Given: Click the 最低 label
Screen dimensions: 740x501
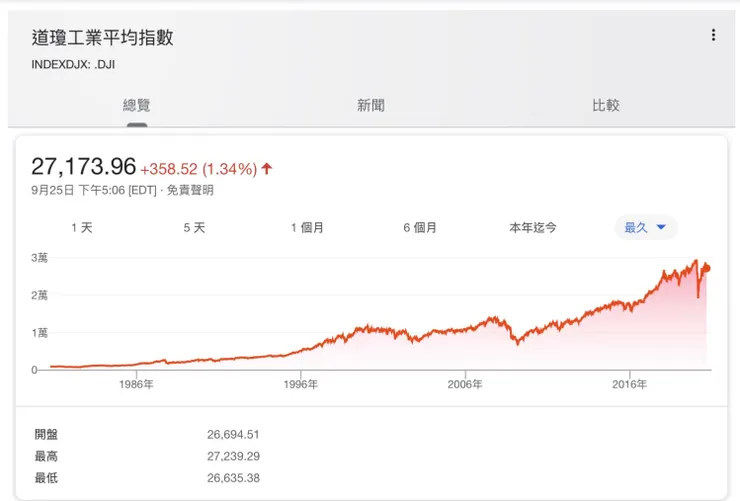Looking at the screenshot, I should pos(46,478).
